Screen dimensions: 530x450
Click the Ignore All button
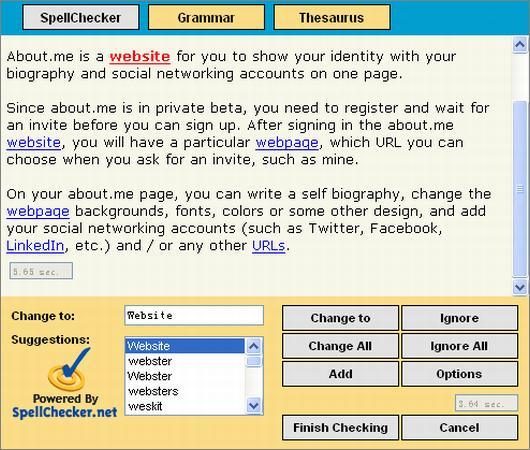[x=459, y=346]
